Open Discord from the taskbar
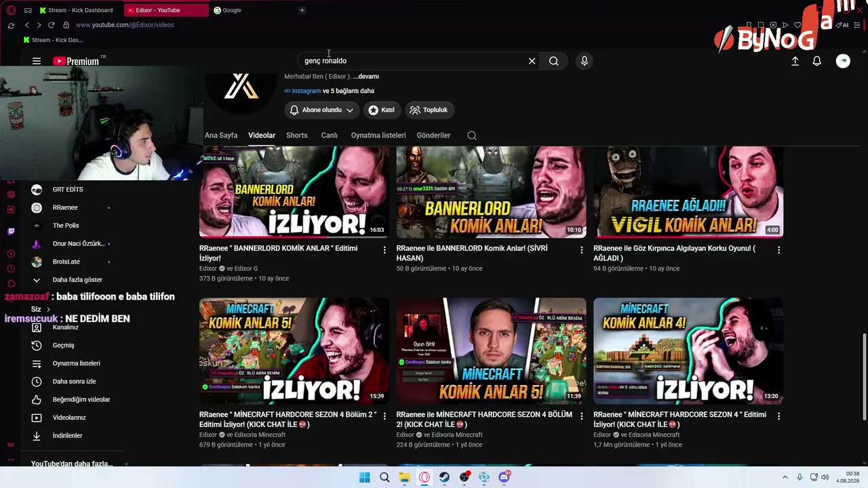 point(505,477)
